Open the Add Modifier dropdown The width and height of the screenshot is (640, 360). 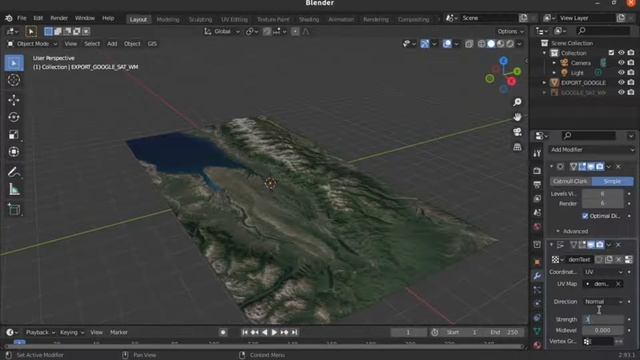tap(591, 150)
